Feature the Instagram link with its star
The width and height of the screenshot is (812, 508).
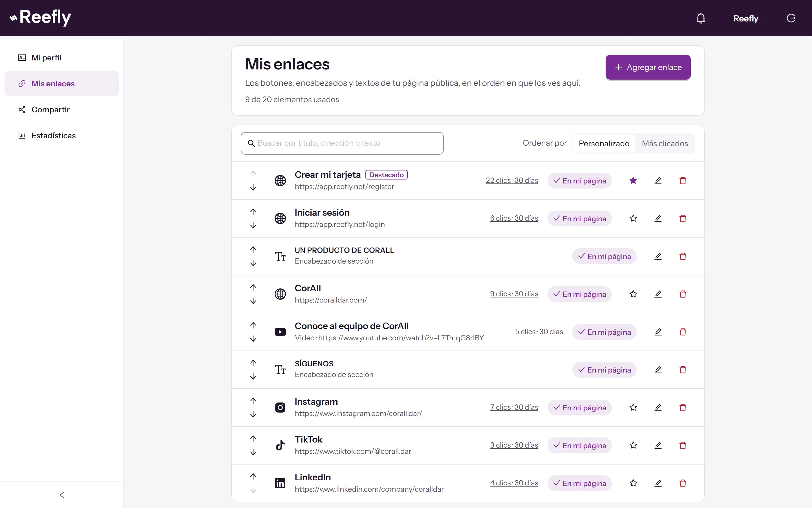[633, 408]
